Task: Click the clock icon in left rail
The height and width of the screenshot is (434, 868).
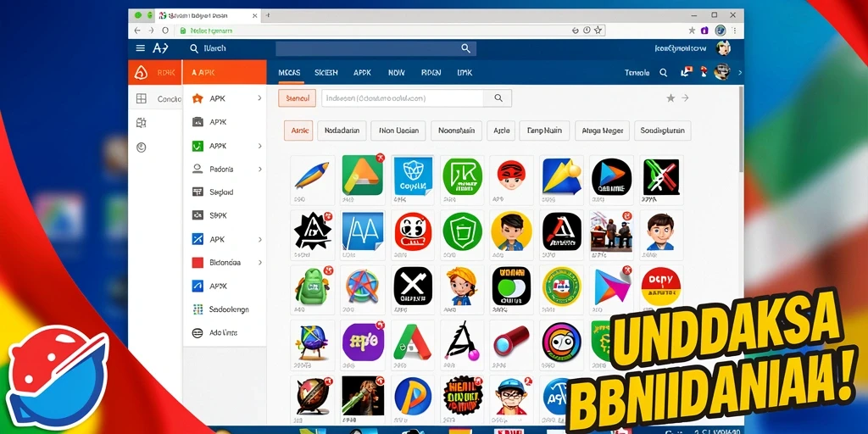Action: tap(142, 147)
